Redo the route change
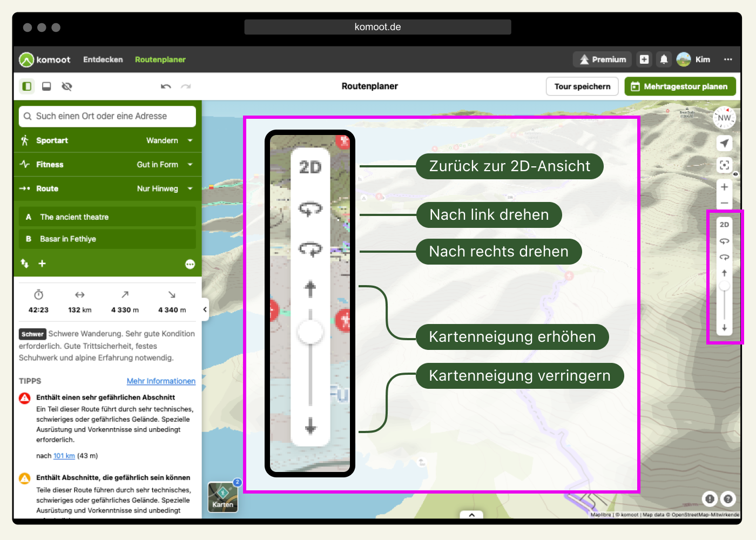756x540 pixels. click(186, 86)
